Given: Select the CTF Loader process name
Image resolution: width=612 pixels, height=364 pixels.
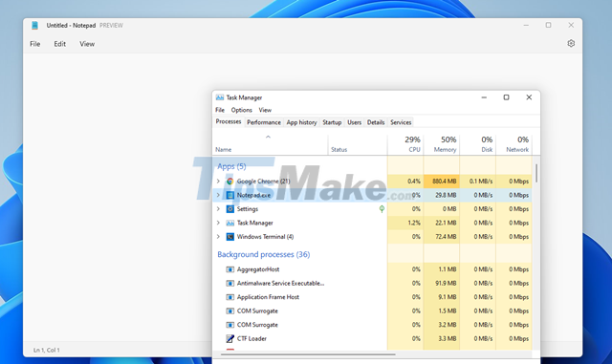Looking at the screenshot, I should pos(251,338).
